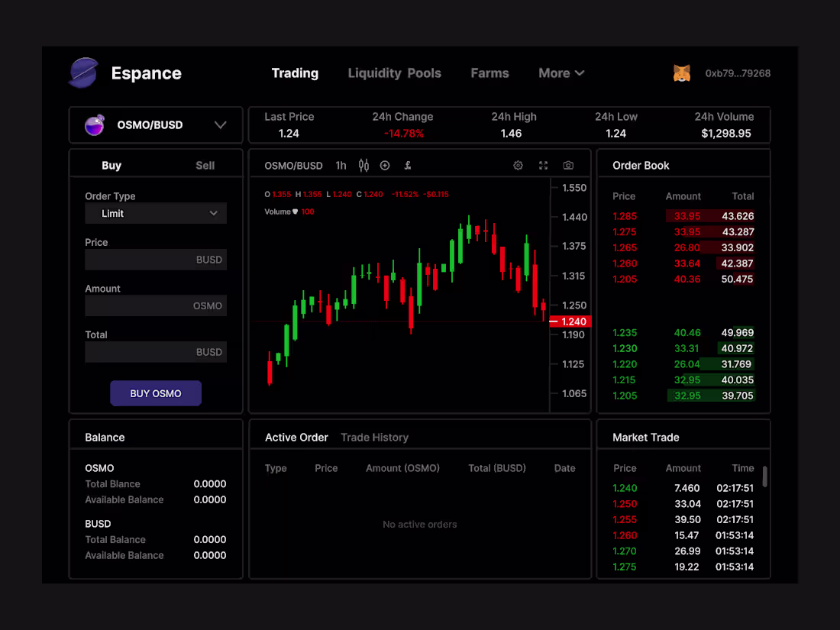The height and width of the screenshot is (630, 840).
Task: Click the Espance planet logo
Action: [x=83, y=73]
